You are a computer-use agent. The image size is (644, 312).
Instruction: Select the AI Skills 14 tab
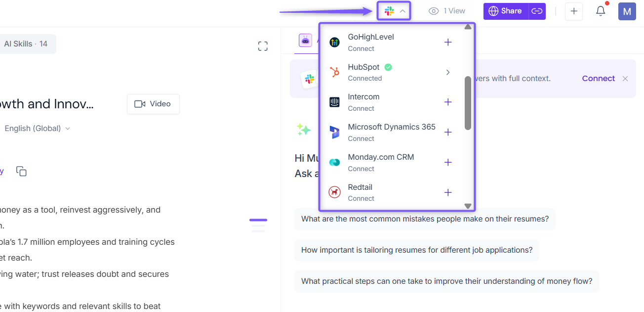(x=26, y=44)
